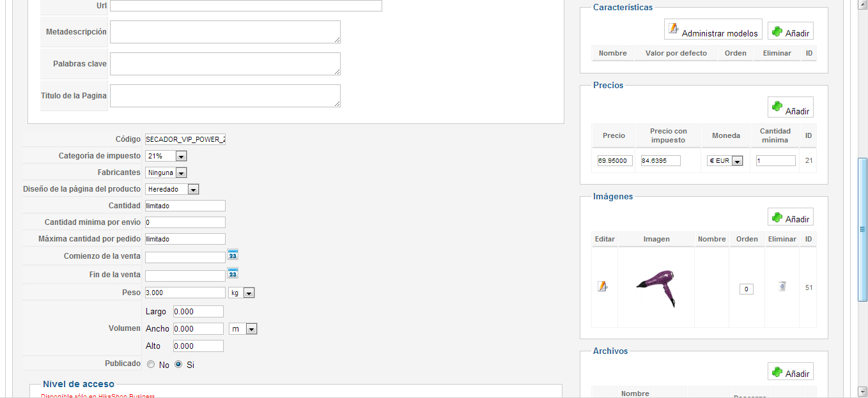The height and width of the screenshot is (398, 868).
Task: Click the vertical scrollbar handle
Action: click(862, 229)
